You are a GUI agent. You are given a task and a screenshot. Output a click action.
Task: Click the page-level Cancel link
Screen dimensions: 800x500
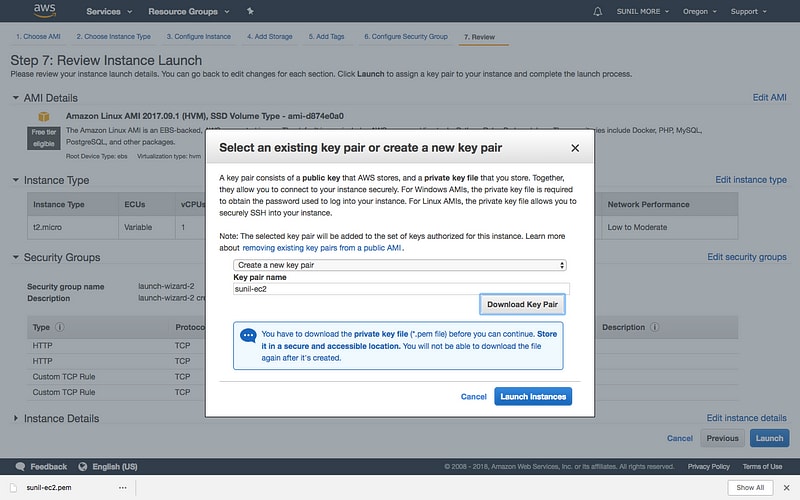[680, 438]
